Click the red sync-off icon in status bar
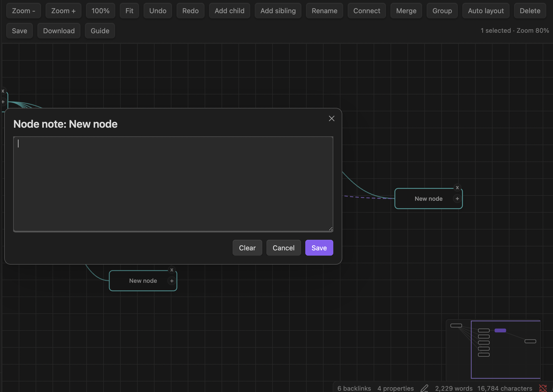Image resolution: width=553 pixels, height=392 pixels. click(x=543, y=388)
